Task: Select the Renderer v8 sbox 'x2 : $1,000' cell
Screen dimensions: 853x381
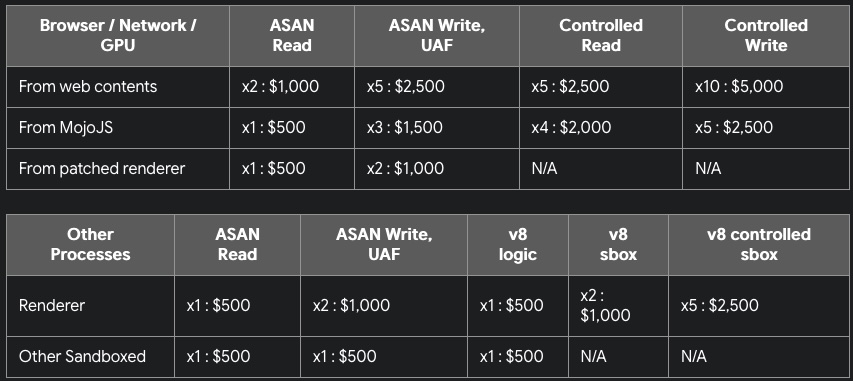Action: 605,305
